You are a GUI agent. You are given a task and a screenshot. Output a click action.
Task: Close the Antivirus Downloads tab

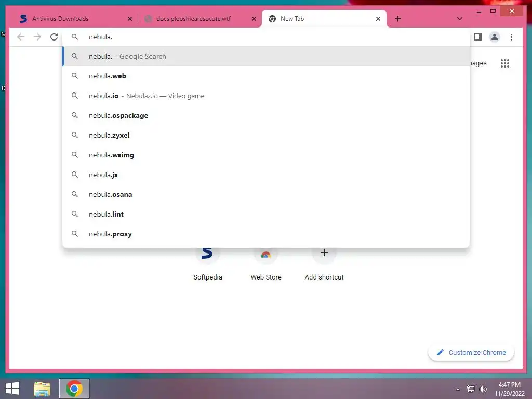click(x=129, y=19)
